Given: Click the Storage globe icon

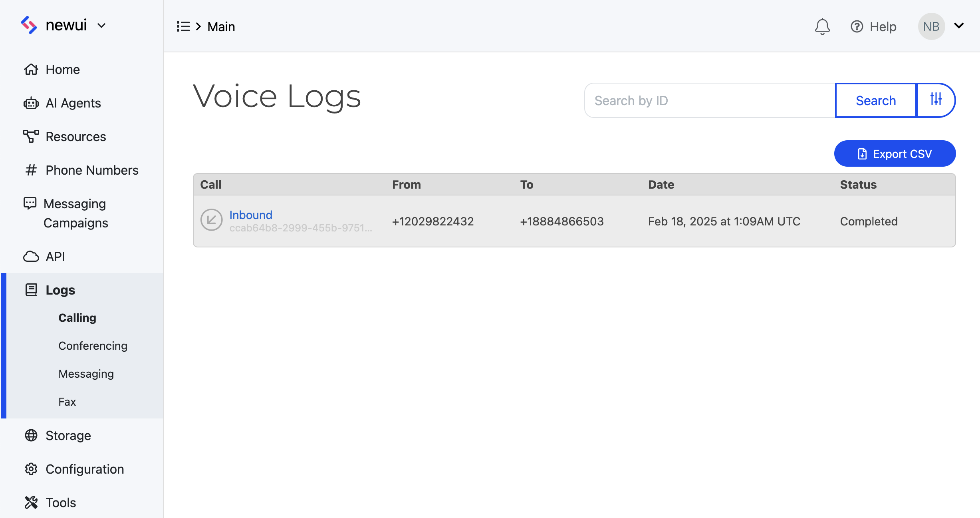Looking at the screenshot, I should coord(31,435).
